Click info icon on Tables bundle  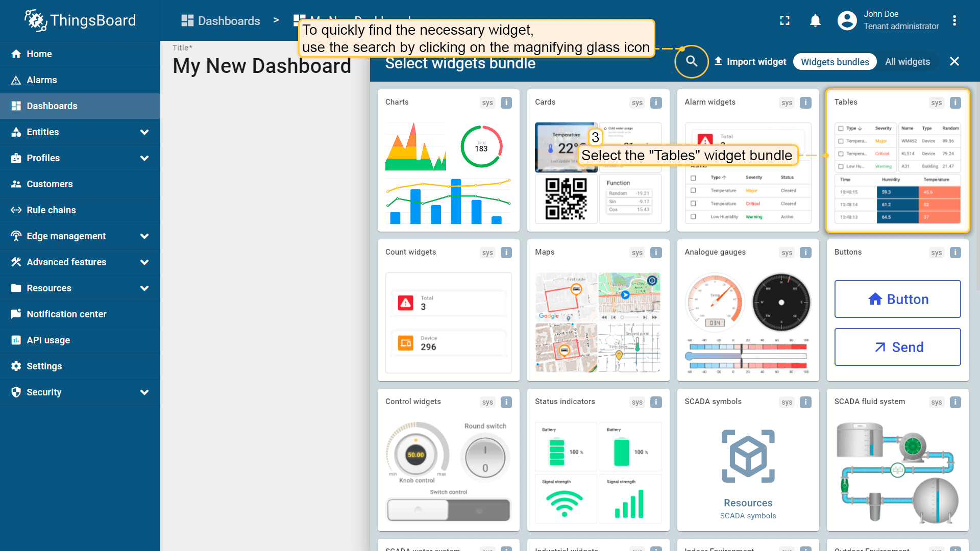(955, 103)
